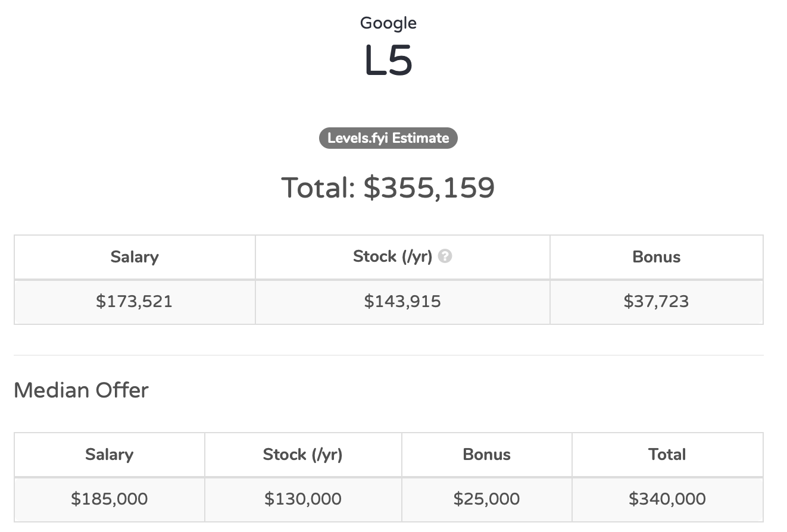
Task: Select the $173,521 salary cell
Action: click(135, 301)
